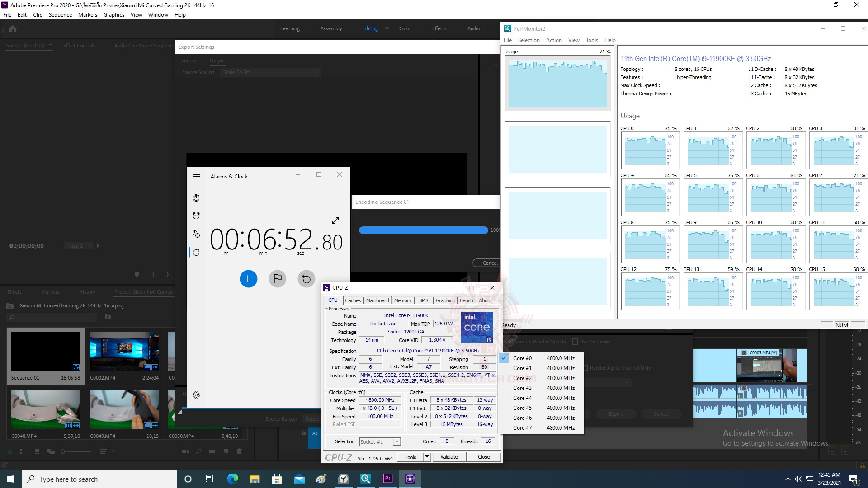The width and height of the screenshot is (868, 488).
Task: Click the Premiere Home icon
Action: (x=13, y=29)
